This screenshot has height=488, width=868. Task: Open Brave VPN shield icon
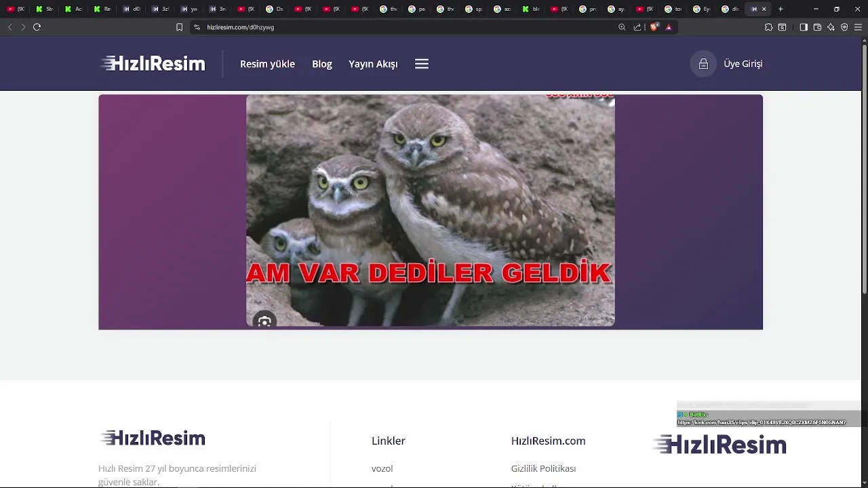coord(844,27)
